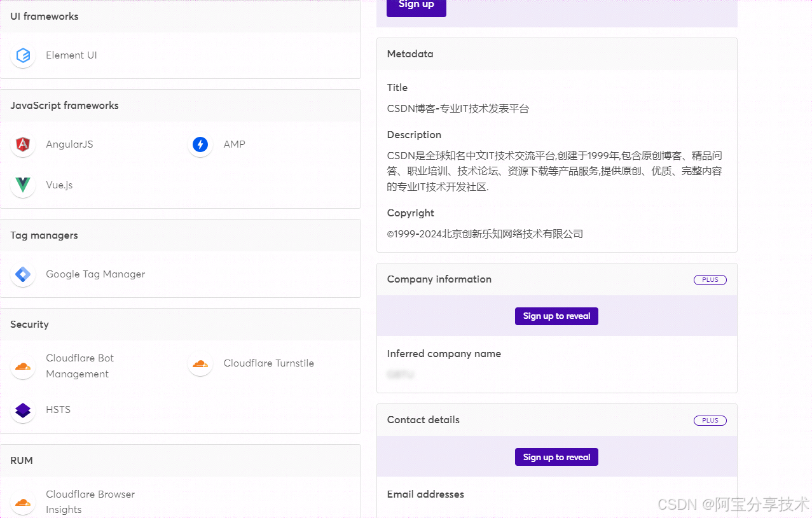Click the PLUS badge beside Contact details
The width and height of the screenshot is (812, 518).
click(710, 421)
